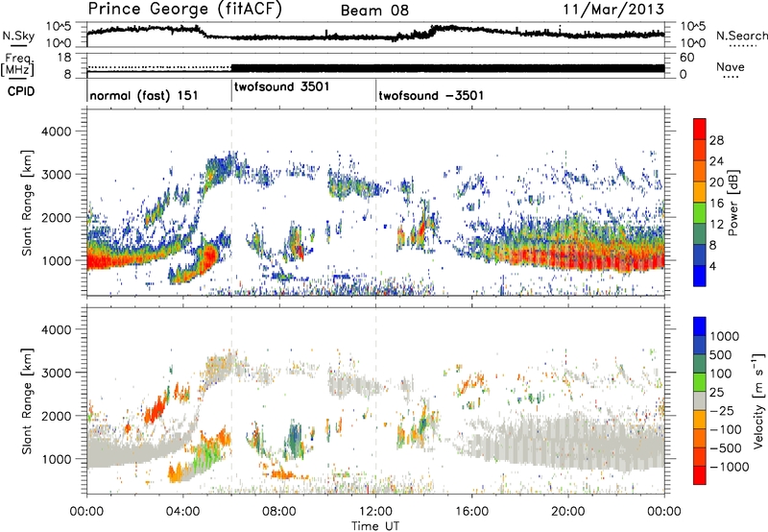The width and height of the screenshot is (768, 532).
Task: Click the '10^5' label left of noise plot
Action: pos(59,27)
